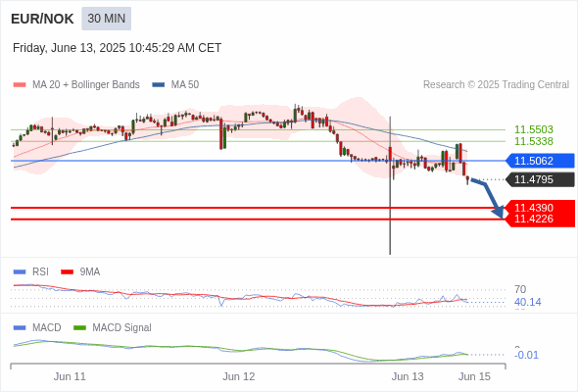Click the red 11.4226 support price tag
Image resolution: width=578 pixels, height=392 pixels.
pyautogui.click(x=540, y=220)
